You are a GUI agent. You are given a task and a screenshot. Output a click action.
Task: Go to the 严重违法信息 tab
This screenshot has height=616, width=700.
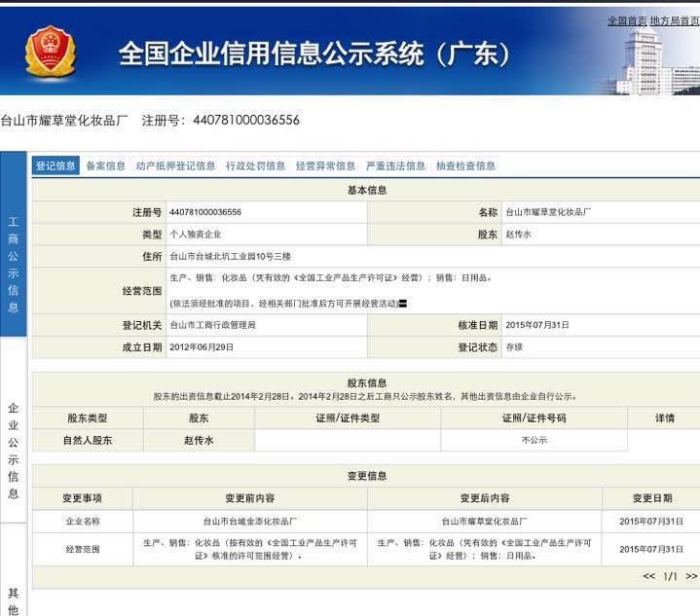(395, 166)
